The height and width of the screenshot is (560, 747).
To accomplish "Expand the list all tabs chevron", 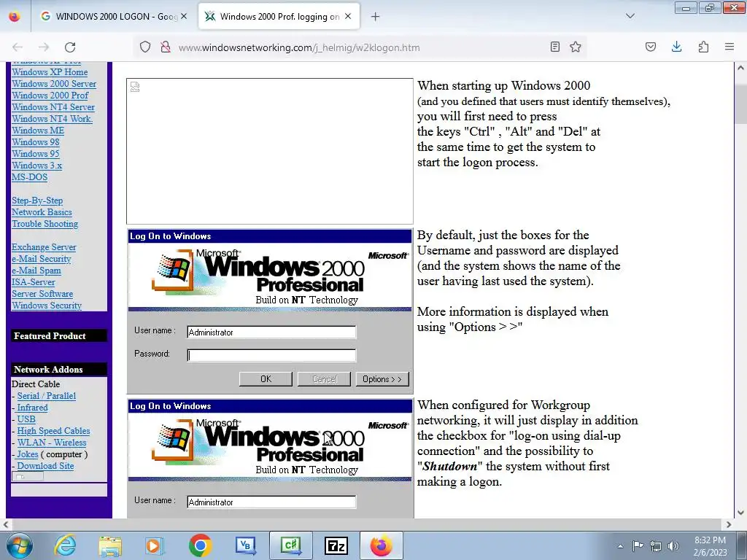I will point(630,16).
